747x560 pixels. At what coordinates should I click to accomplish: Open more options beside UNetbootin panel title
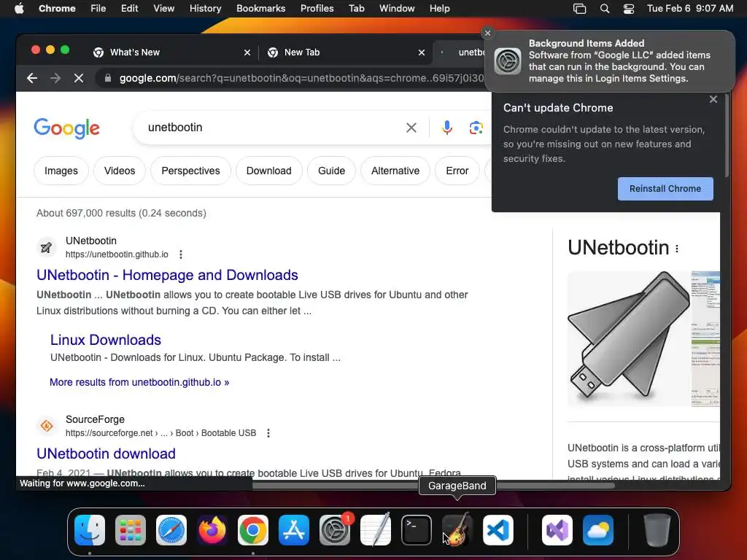click(677, 248)
